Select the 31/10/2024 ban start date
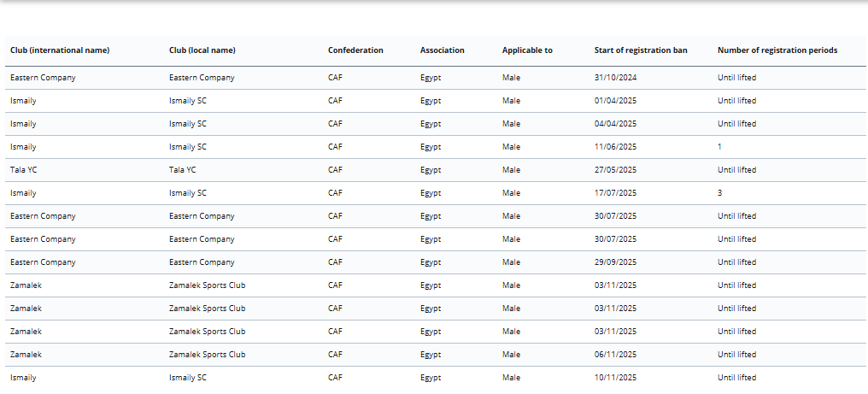This screenshot has width=868, height=394. tap(616, 78)
